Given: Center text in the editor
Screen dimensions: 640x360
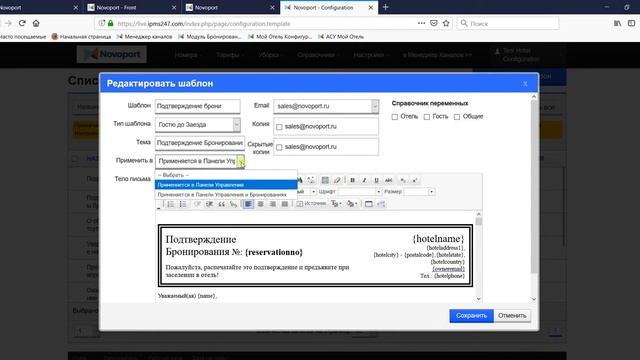Looking at the screenshot, I should (260, 204).
